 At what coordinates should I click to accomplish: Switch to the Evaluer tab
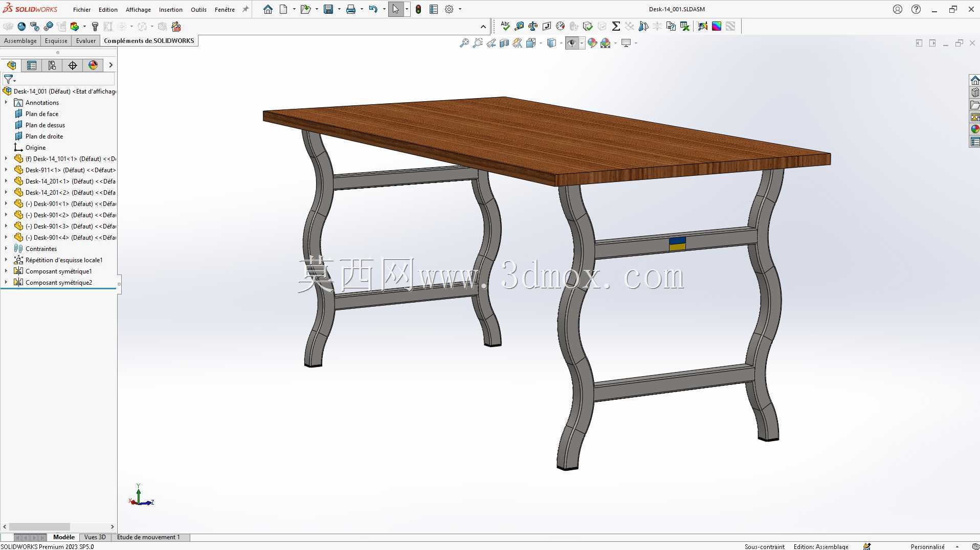[86, 41]
